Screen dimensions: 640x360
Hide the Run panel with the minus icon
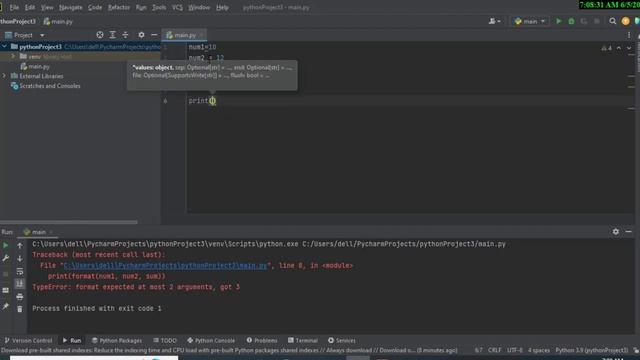coord(629,232)
